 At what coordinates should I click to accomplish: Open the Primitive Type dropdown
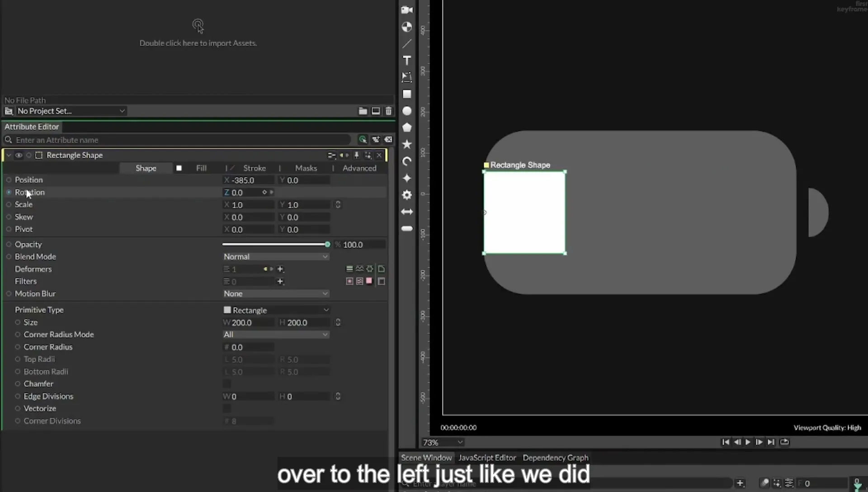click(x=276, y=310)
